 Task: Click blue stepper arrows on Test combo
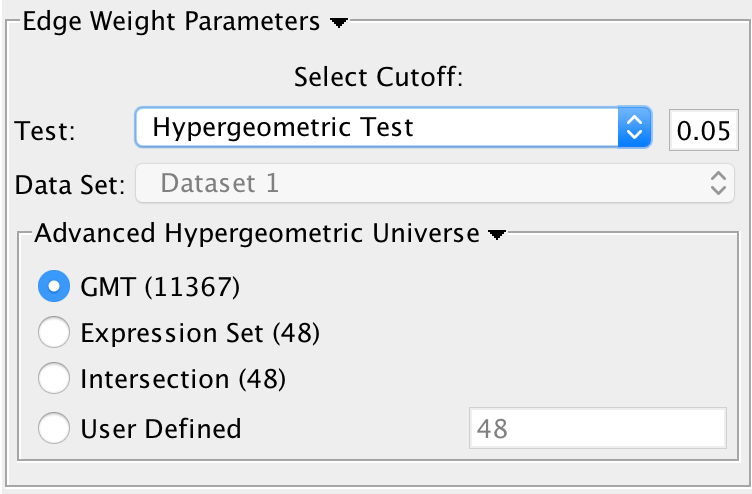(x=632, y=127)
